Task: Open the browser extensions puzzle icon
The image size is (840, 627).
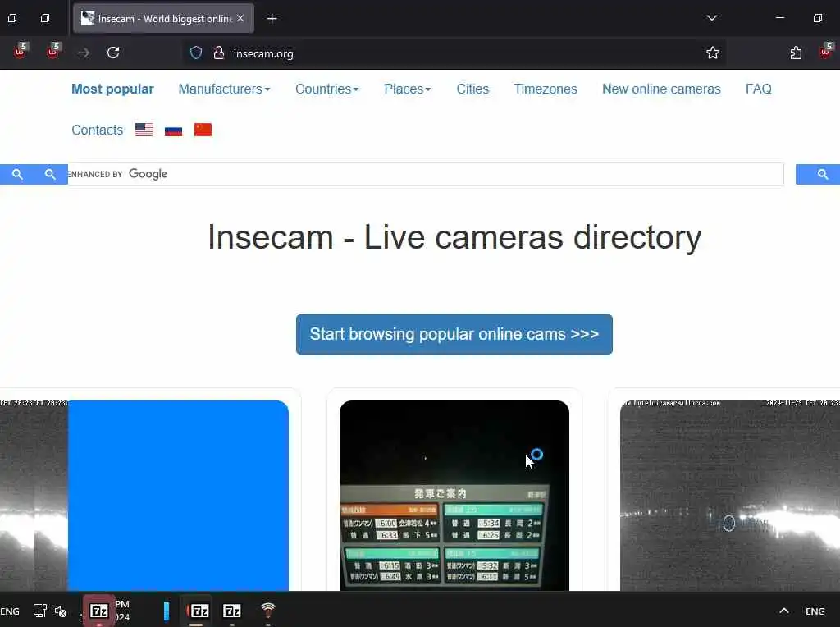Action: click(x=796, y=53)
